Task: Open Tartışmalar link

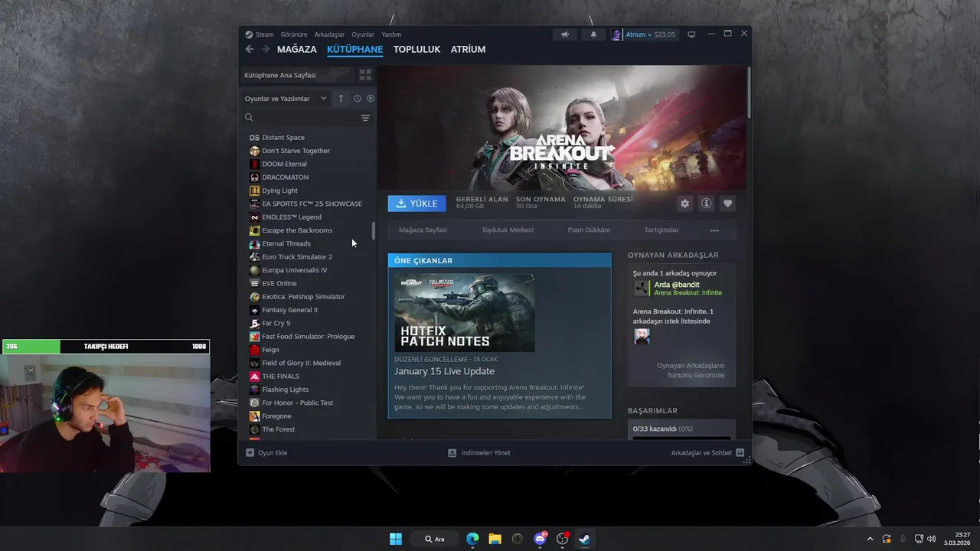Action: tap(661, 230)
